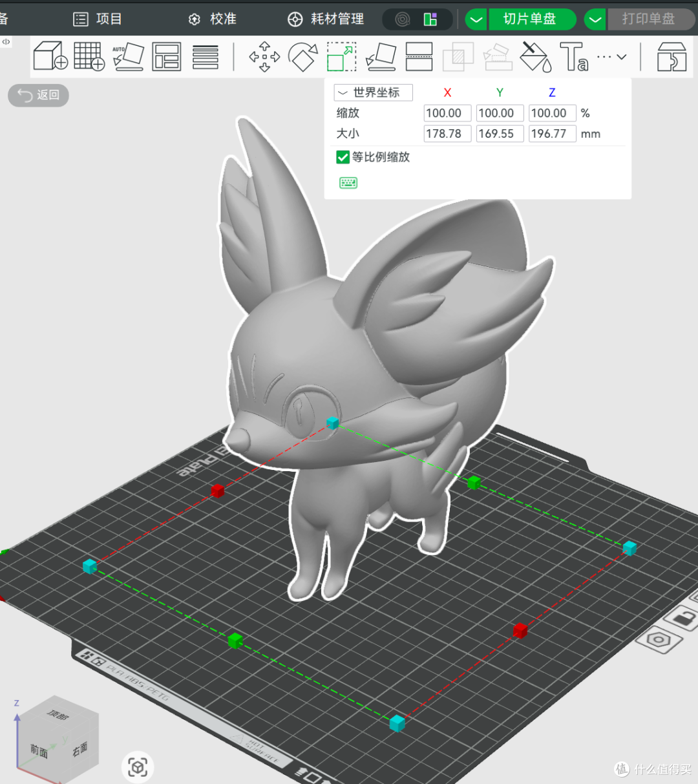The width and height of the screenshot is (698, 784).
Task: Expand the print plate options arrow
Action: [595, 19]
